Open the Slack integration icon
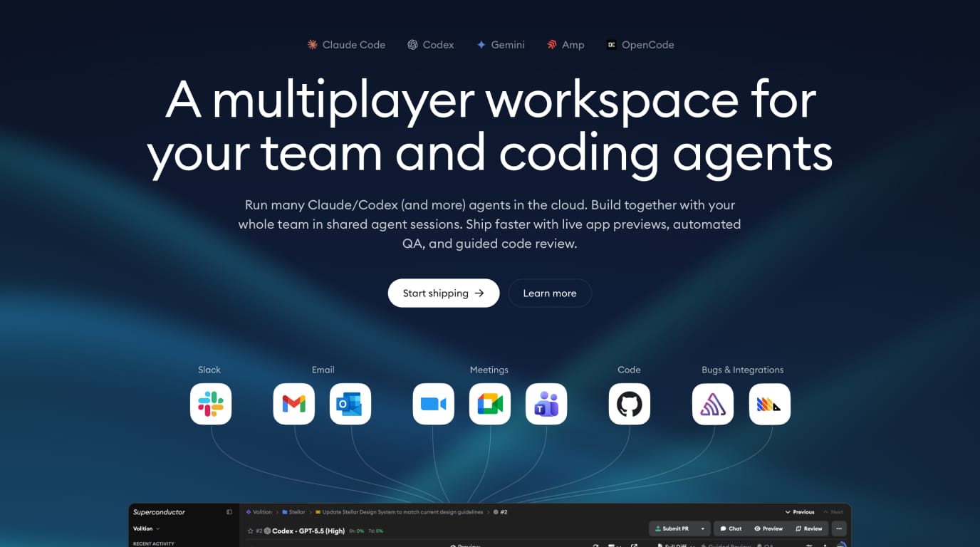Image resolution: width=980 pixels, height=547 pixels. 211,404
